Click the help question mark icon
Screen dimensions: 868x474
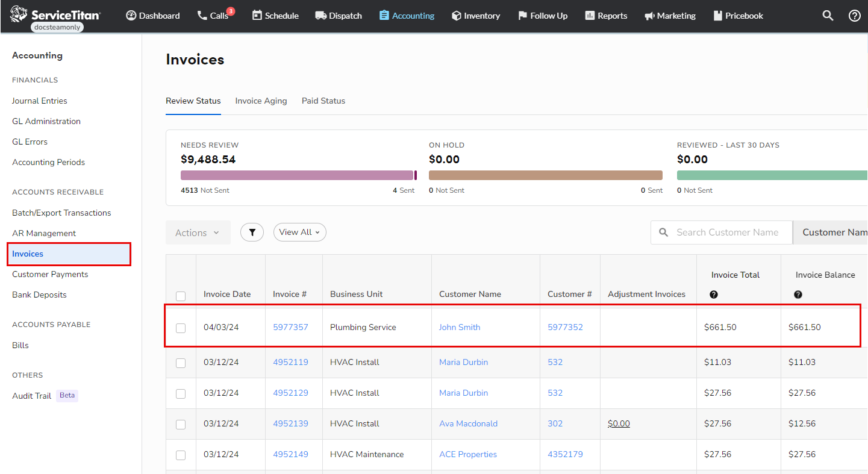(854, 16)
